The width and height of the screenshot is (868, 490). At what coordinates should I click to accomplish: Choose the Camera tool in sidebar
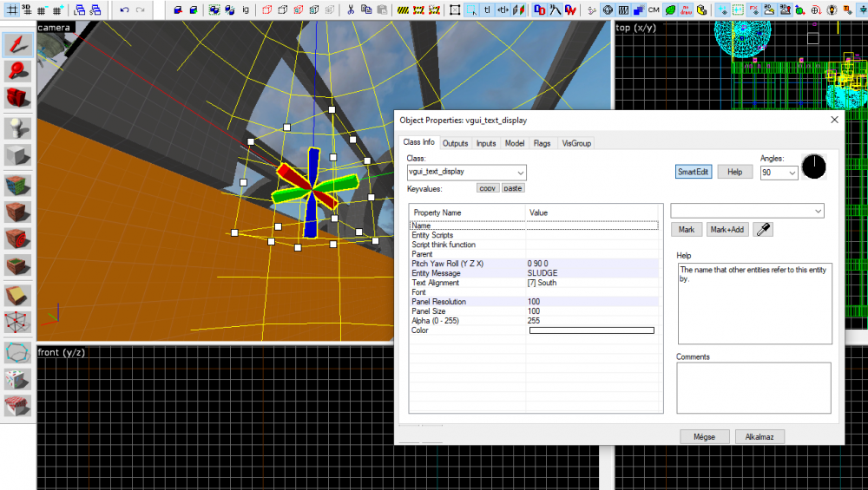[17, 97]
